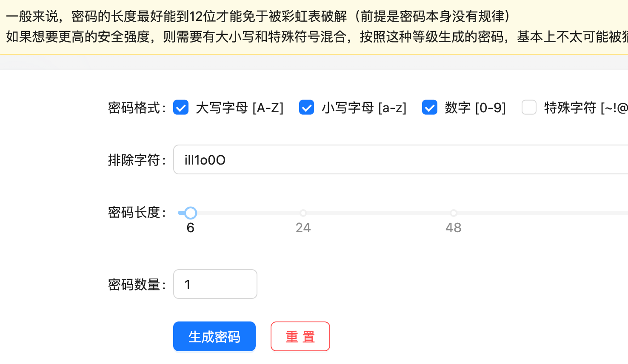
Task: Click the 大写字母 [A-Z] label text
Action: tap(240, 108)
